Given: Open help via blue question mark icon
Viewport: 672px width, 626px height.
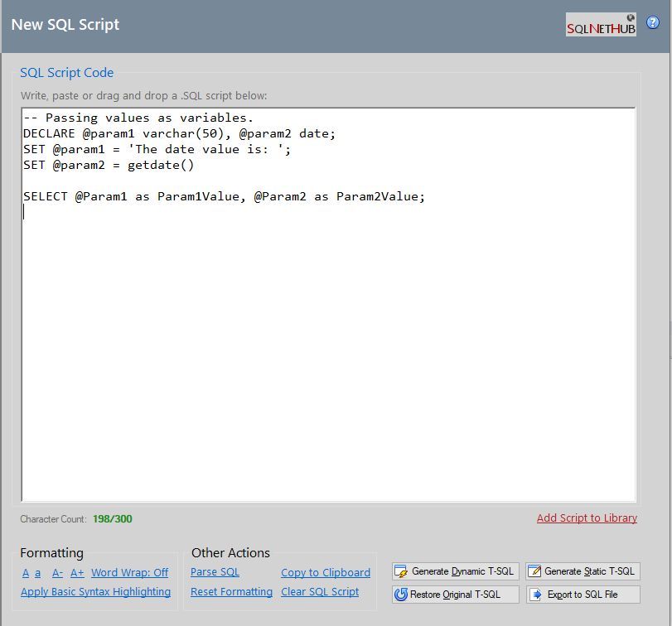Looking at the screenshot, I should pyautogui.click(x=652, y=22).
